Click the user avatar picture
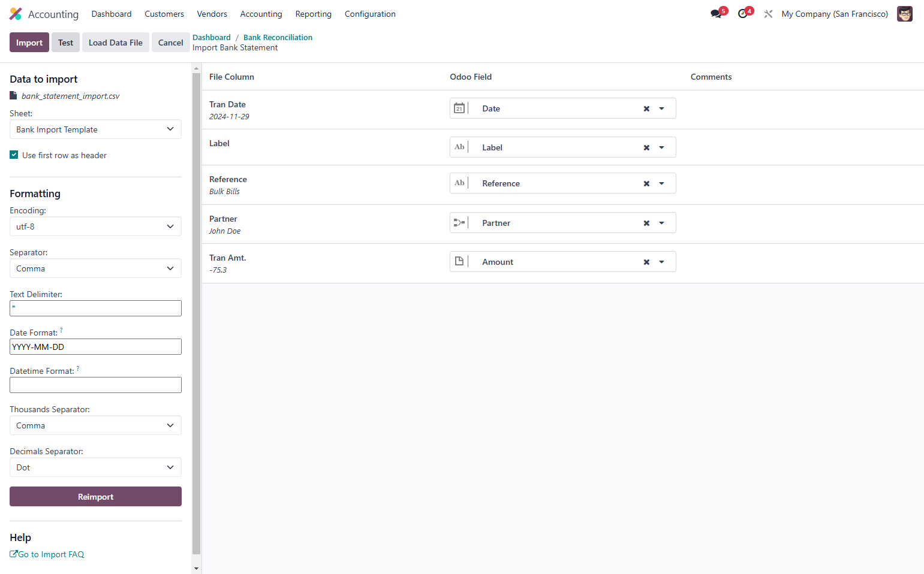 click(x=904, y=14)
